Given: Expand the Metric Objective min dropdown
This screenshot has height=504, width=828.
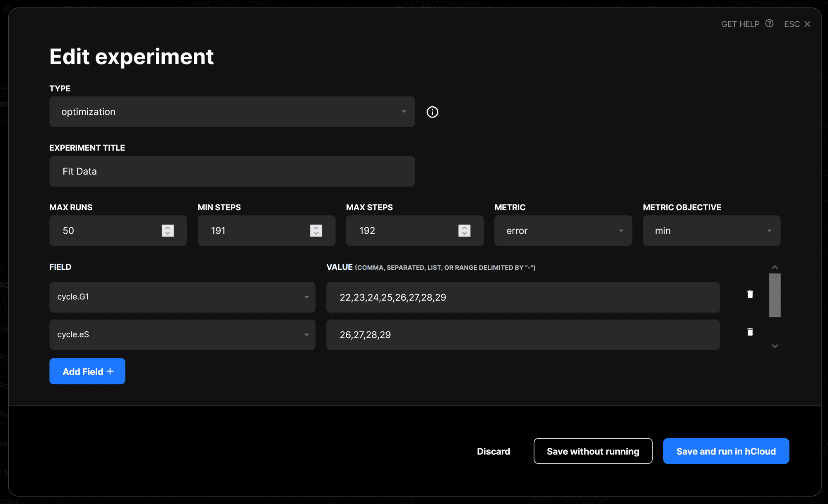Looking at the screenshot, I should (x=711, y=230).
